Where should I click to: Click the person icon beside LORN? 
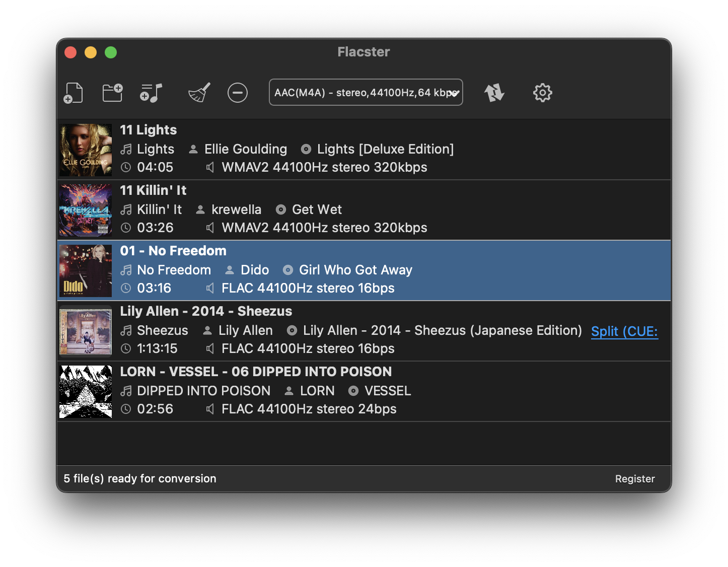(x=289, y=391)
